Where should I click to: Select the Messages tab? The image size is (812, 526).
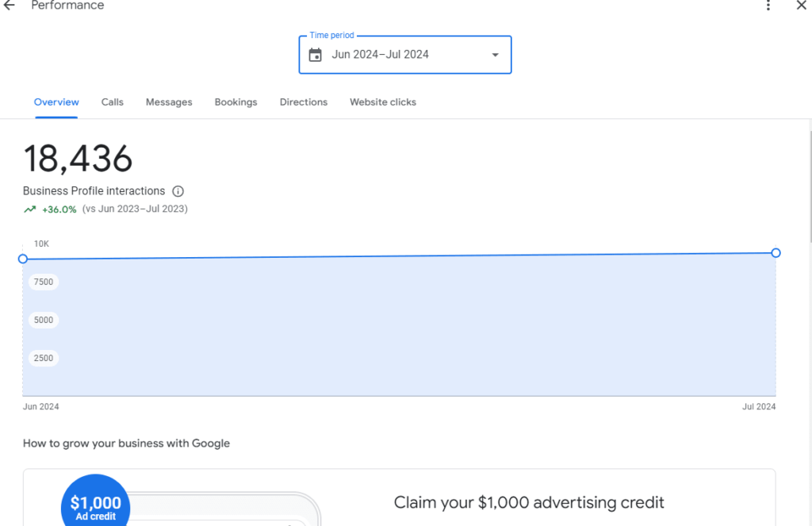(169, 102)
